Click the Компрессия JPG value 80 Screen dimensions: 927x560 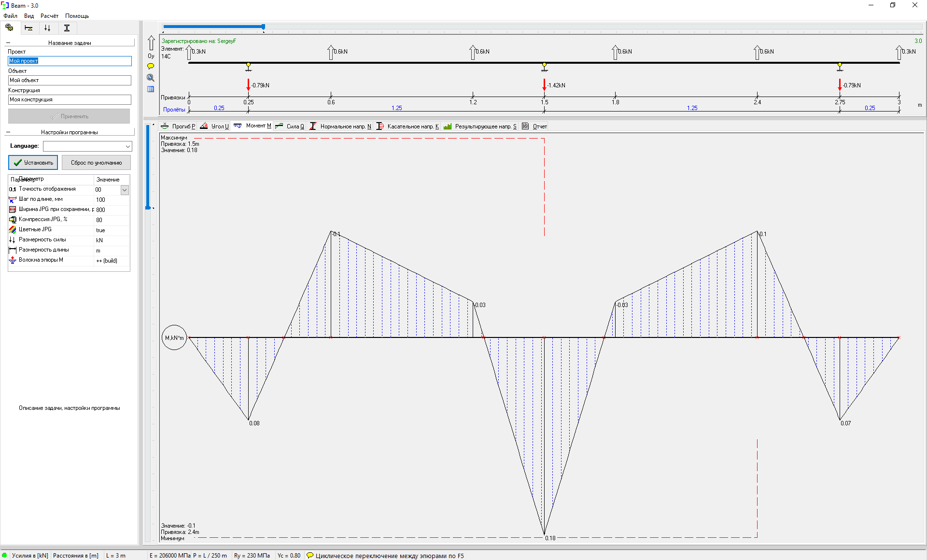(x=99, y=220)
